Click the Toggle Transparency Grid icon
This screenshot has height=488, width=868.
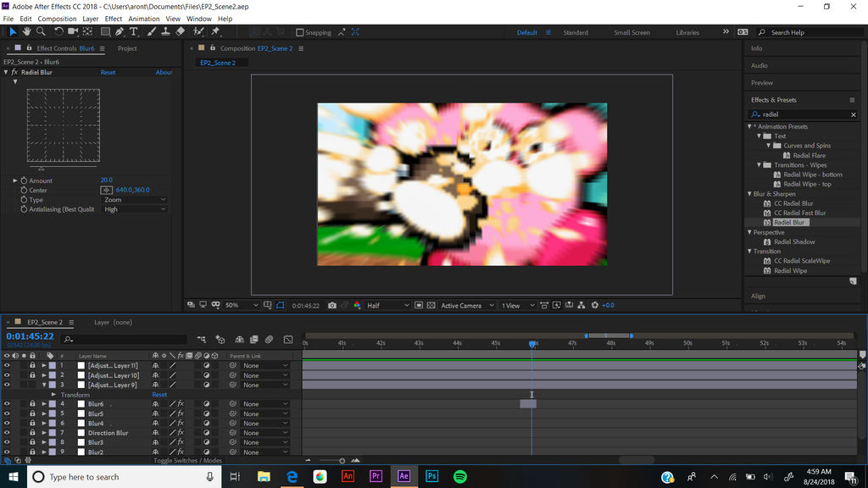(431, 305)
